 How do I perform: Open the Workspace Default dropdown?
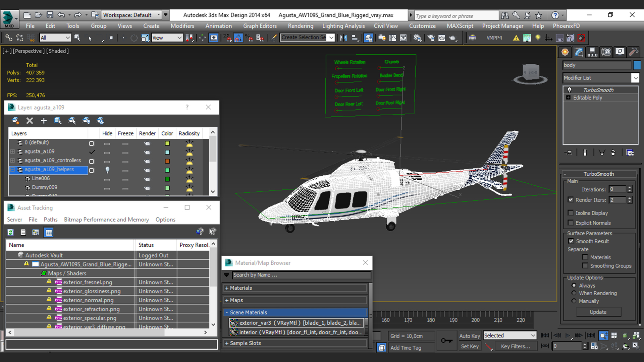(x=131, y=15)
